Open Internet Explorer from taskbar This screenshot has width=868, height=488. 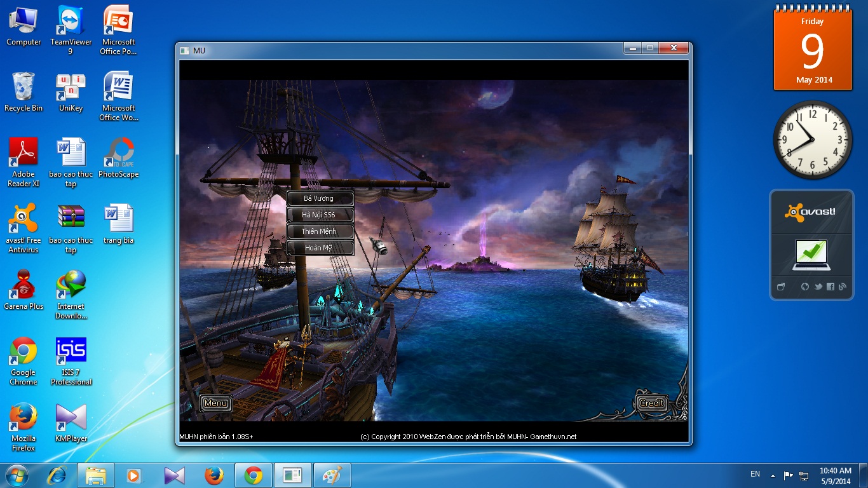coord(57,475)
